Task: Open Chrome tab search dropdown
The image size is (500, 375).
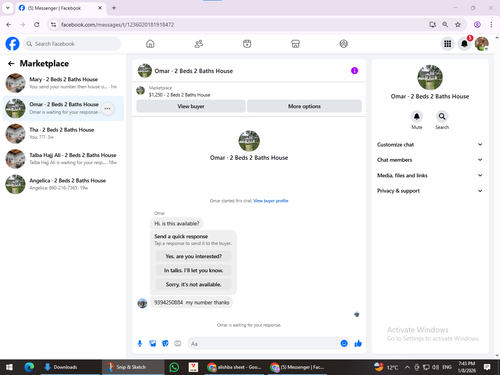Action: click(8, 8)
